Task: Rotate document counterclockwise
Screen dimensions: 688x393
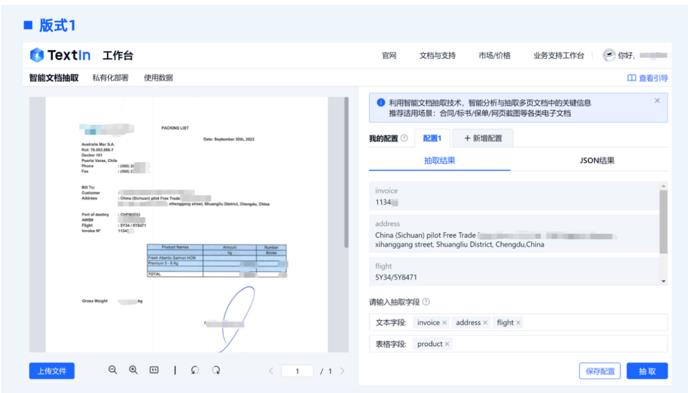Action: [195, 370]
